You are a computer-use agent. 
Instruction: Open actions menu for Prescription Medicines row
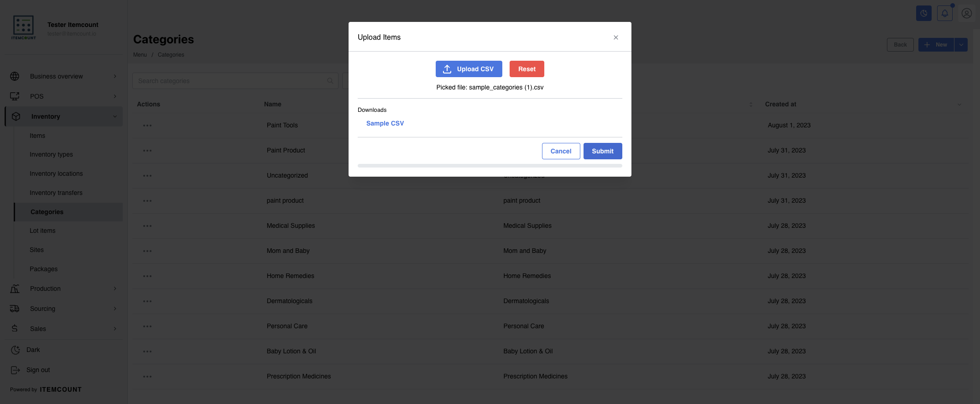click(147, 377)
